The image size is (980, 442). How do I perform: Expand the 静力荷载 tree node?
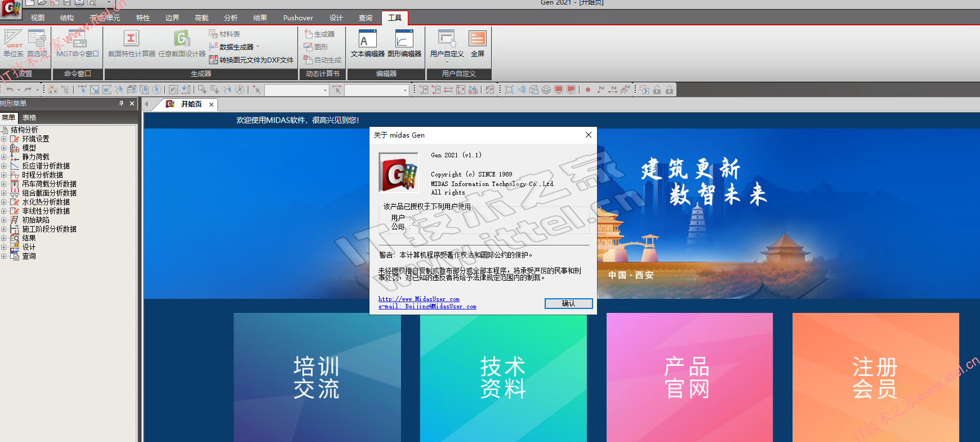pos(3,157)
